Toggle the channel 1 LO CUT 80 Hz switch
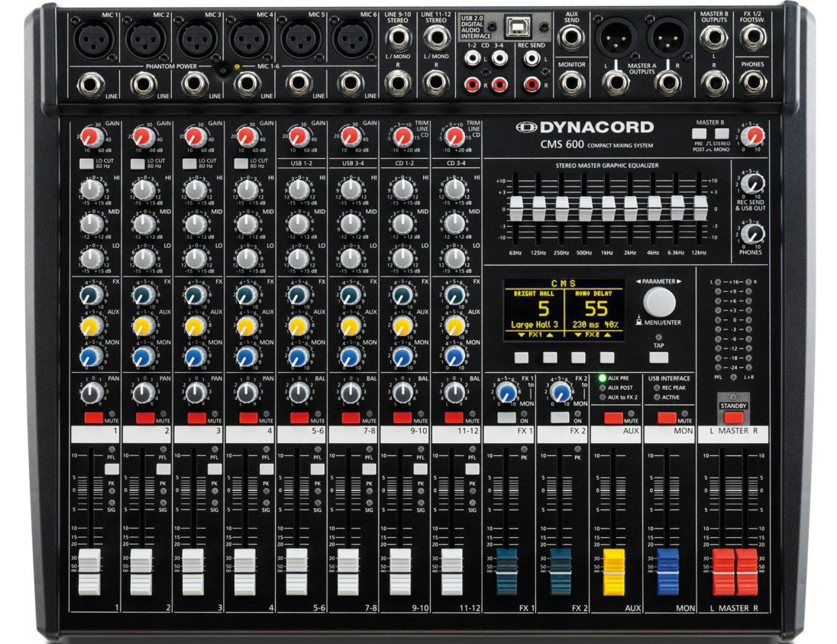Viewport: 837px width, 644px height. coord(87,163)
